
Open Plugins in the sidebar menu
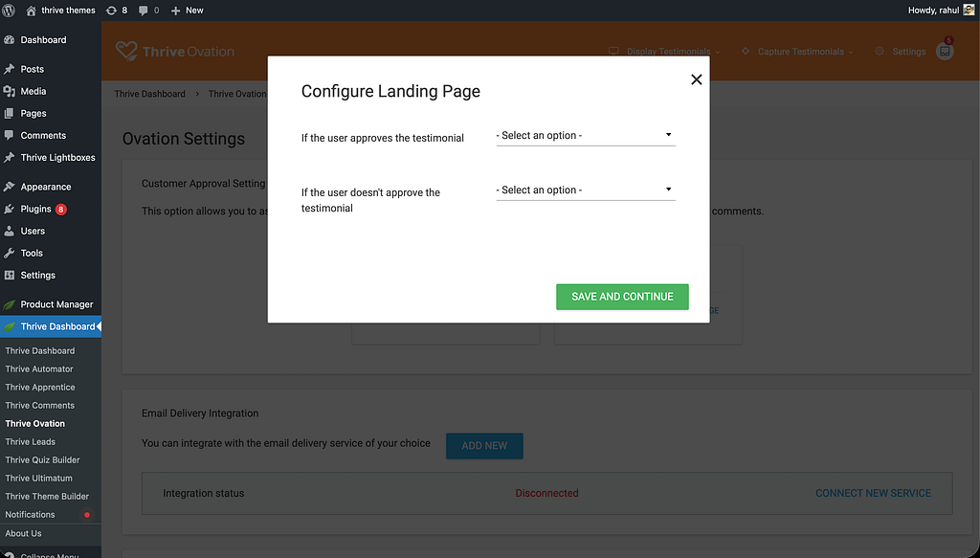(x=36, y=209)
